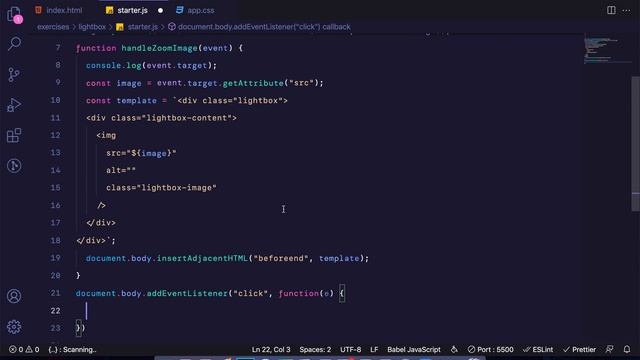Click the addEventListener callback breadcrumb

pos(260,27)
